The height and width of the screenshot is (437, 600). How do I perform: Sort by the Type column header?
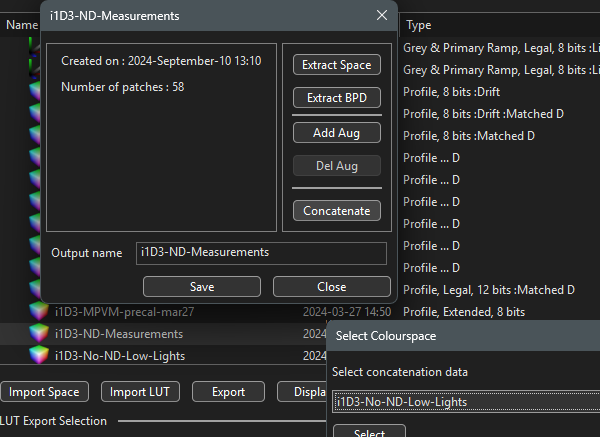point(419,25)
